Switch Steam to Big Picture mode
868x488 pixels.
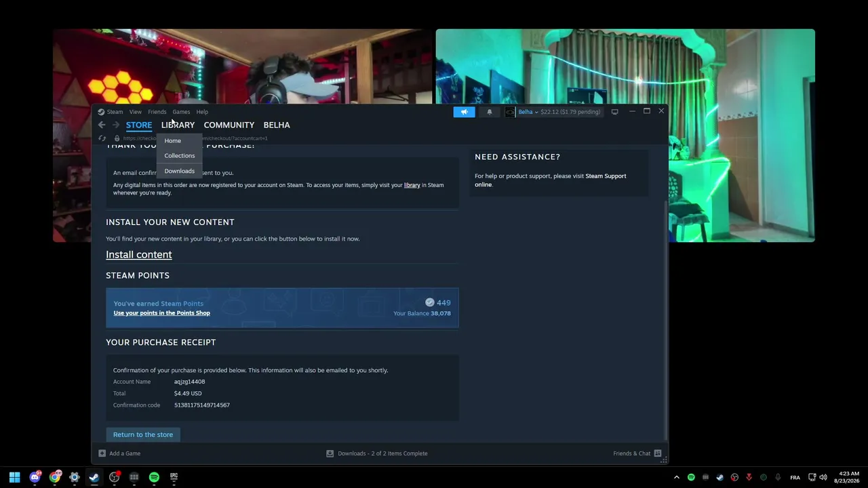click(x=614, y=112)
